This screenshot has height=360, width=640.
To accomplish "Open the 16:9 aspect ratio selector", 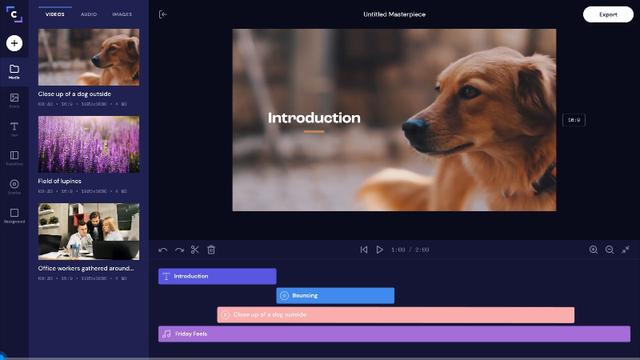I will tap(574, 120).
